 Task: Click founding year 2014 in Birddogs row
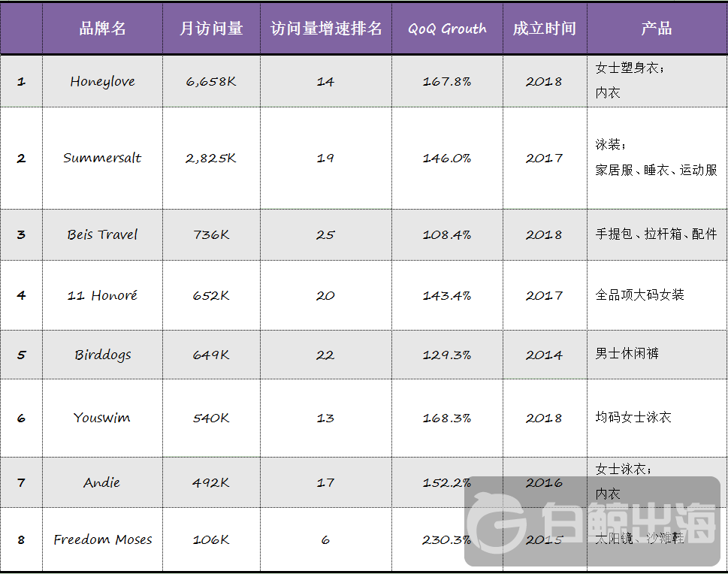click(x=544, y=355)
